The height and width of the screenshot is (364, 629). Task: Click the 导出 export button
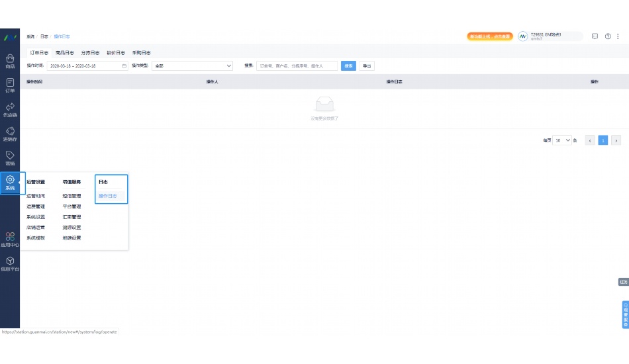click(366, 66)
